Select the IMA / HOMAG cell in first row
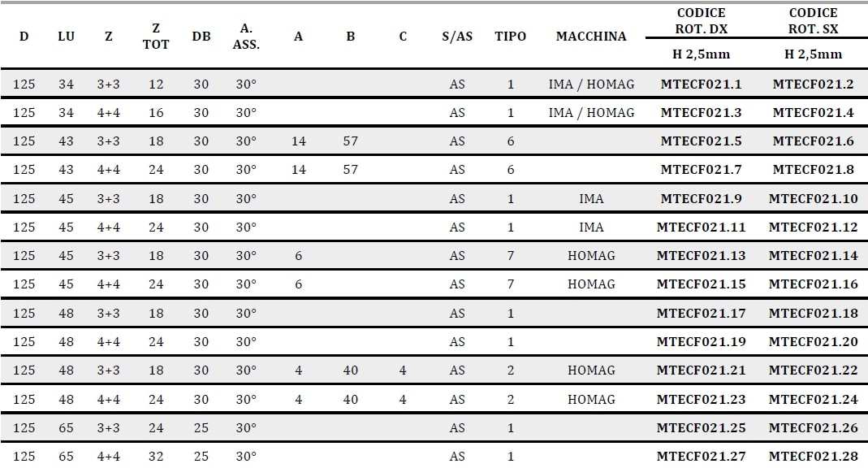Image resolution: width=868 pixels, height=468 pixels. [591, 84]
